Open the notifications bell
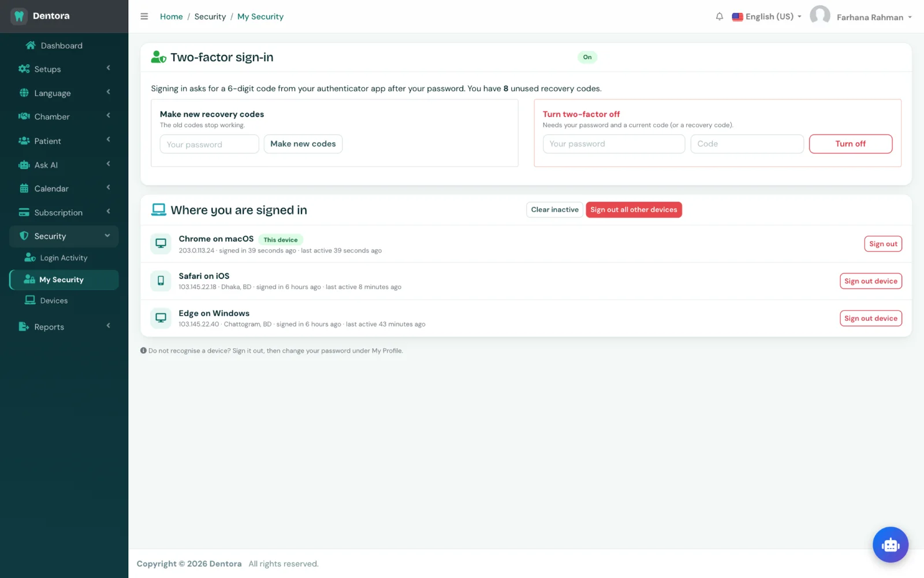 720,16
